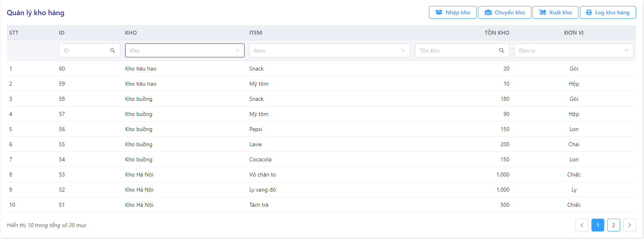Click the previous page arrow
This screenshot has height=239, width=644.
(x=582, y=225)
